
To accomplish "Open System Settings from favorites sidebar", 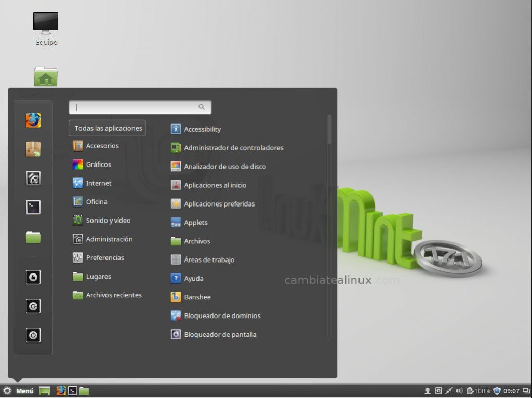I will 33,179.
